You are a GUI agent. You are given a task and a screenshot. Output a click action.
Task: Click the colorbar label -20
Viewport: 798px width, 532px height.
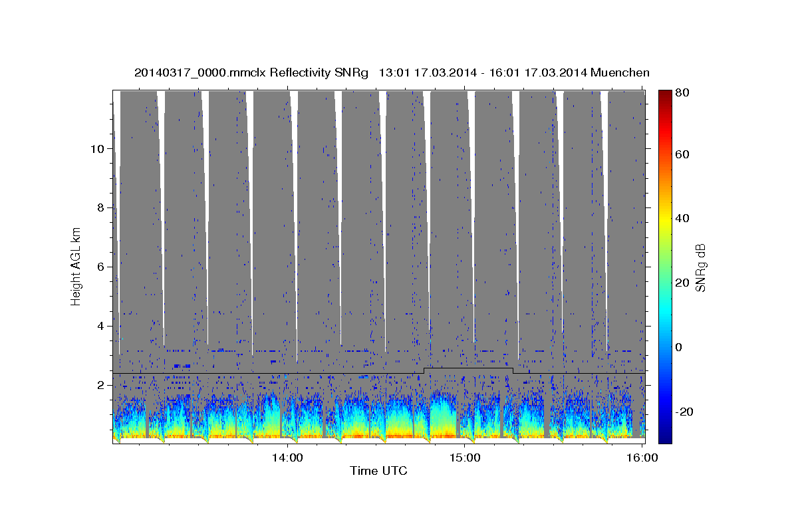[x=686, y=412]
